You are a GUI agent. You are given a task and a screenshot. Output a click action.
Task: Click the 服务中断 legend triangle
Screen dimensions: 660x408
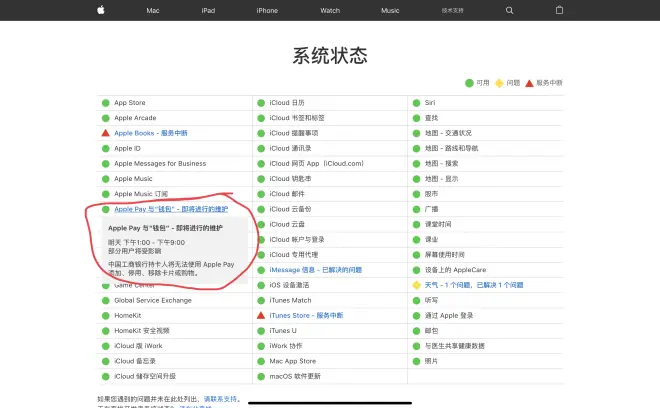pos(529,83)
